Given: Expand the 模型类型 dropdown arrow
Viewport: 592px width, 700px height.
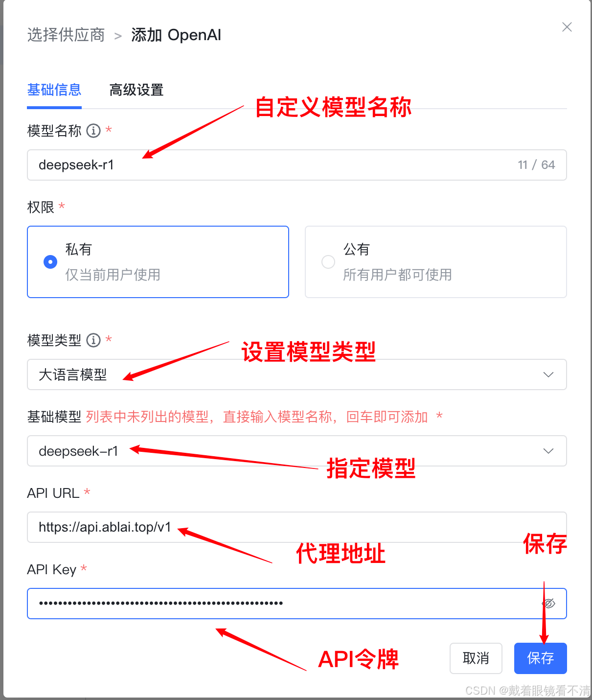Looking at the screenshot, I should 548,375.
